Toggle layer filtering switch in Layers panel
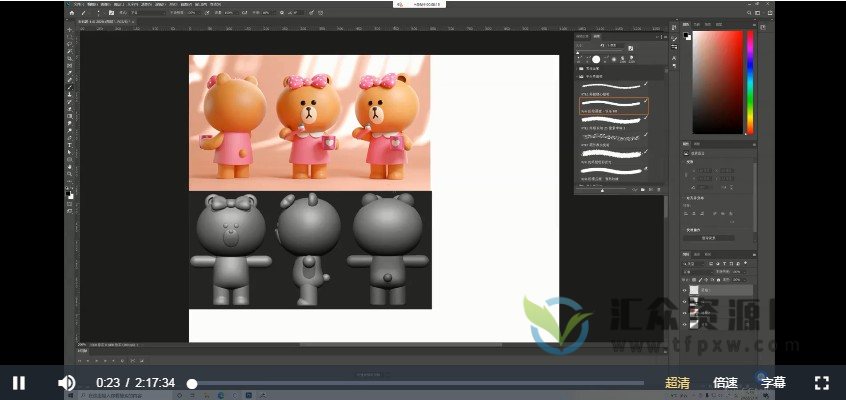This screenshot has height=400, width=846. click(x=746, y=263)
